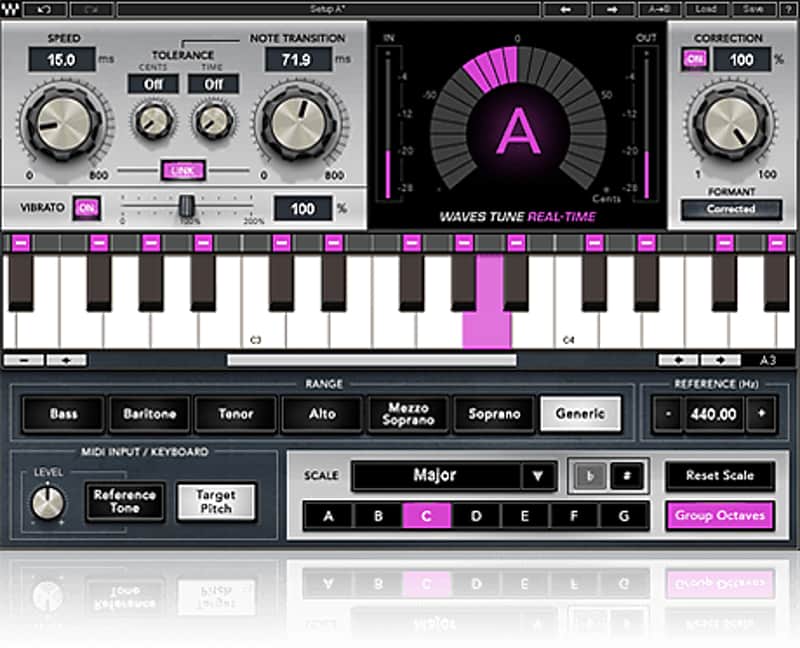800x648 pixels.
Task: Shift keyboard left with arrow near A3
Action: pos(678,360)
